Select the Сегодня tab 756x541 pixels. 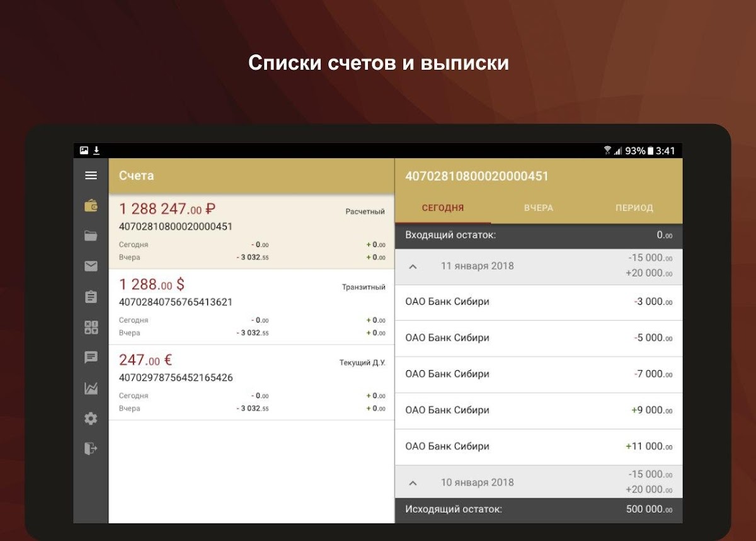tap(442, 208)
